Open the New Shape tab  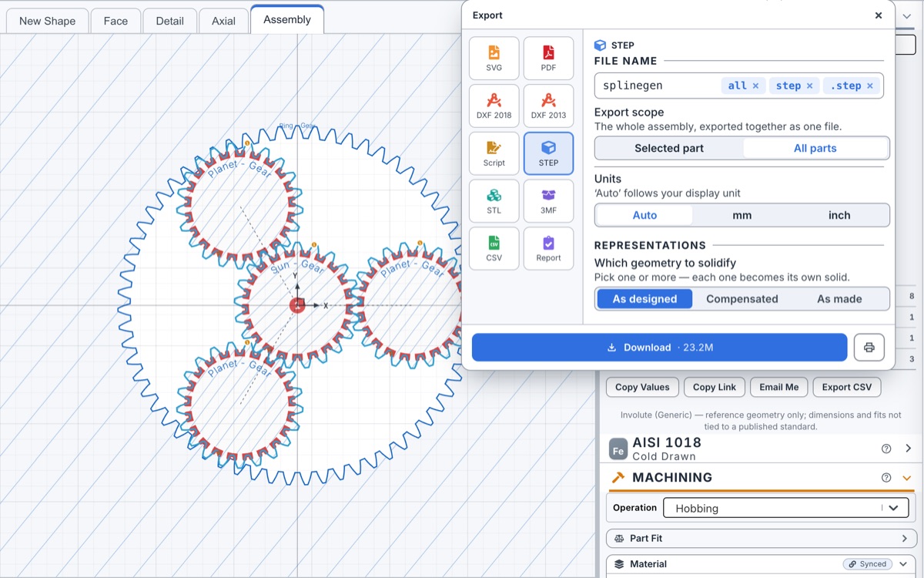[47, 21]
